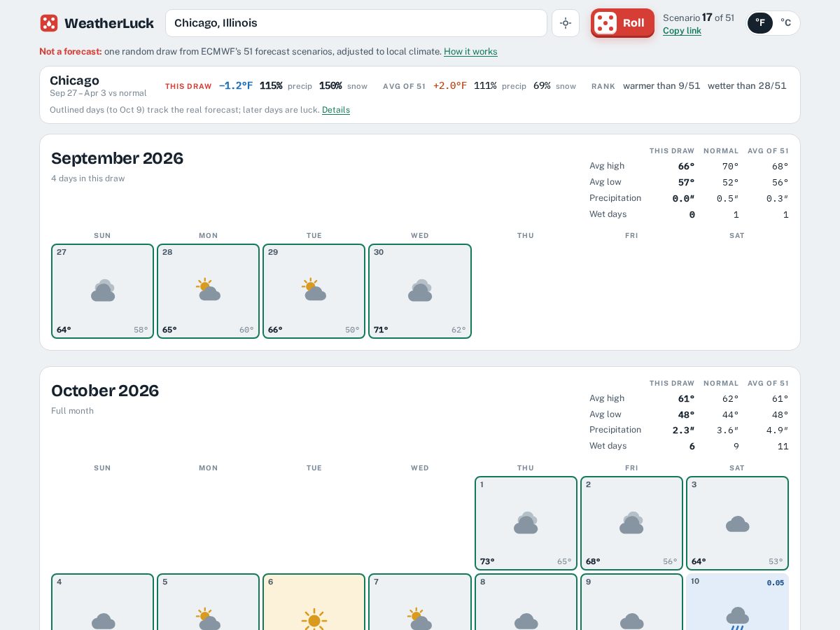
Task: Click the -1.2°F this draw anomaly
Action: (x=236, y=85)
